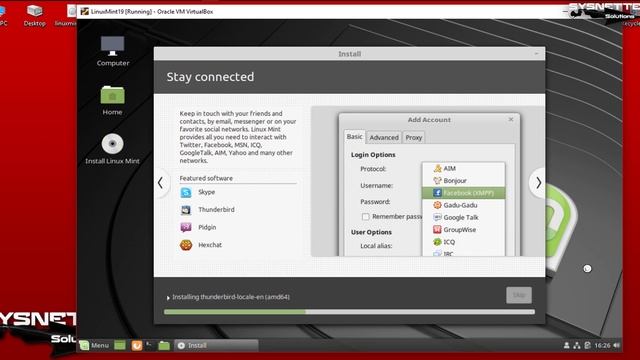Minimize the Install window
640x360 pixels.
tap(536, 53)
